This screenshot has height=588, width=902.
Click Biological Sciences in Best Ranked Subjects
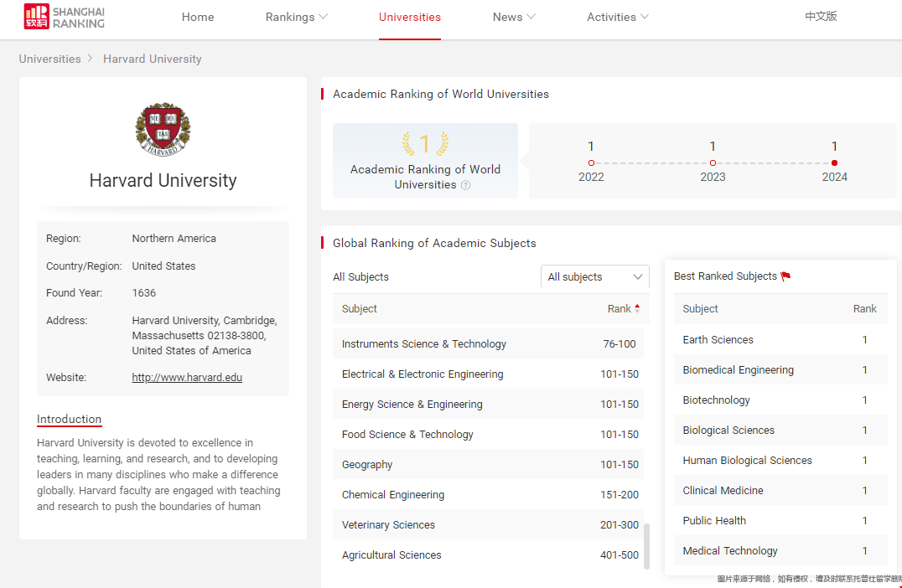(x=728, y=431)
